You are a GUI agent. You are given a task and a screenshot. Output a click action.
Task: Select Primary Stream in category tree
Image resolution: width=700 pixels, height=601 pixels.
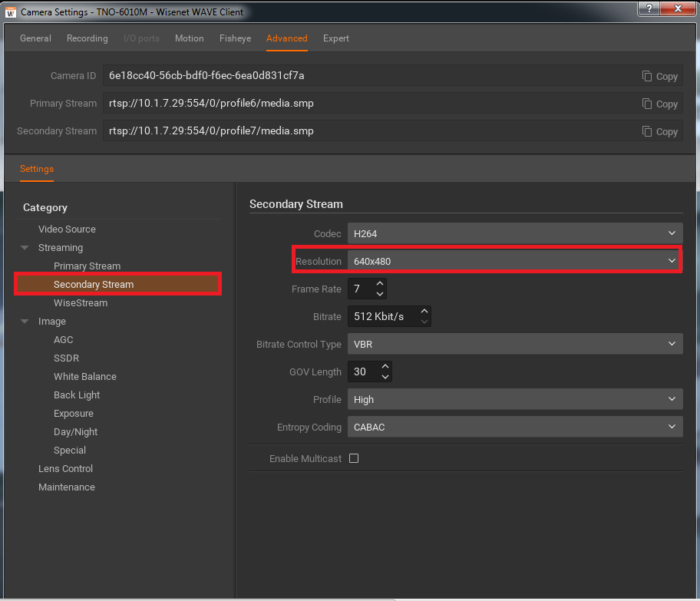pos(87,266)
